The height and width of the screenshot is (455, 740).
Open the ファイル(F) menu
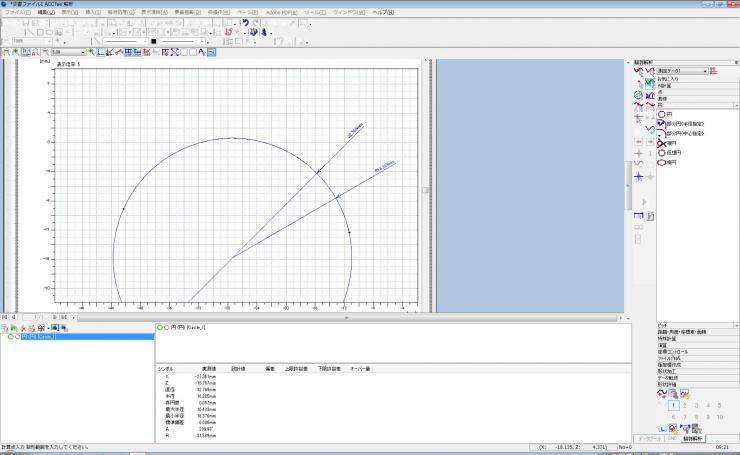pyautogui.click(x=17, y=12)
